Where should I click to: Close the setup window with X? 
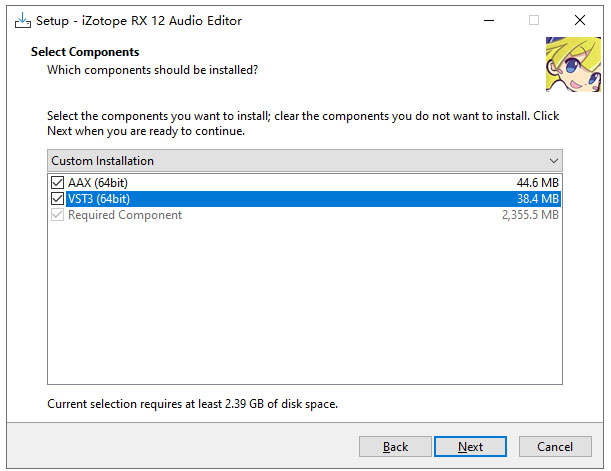(x=580, y=20)
